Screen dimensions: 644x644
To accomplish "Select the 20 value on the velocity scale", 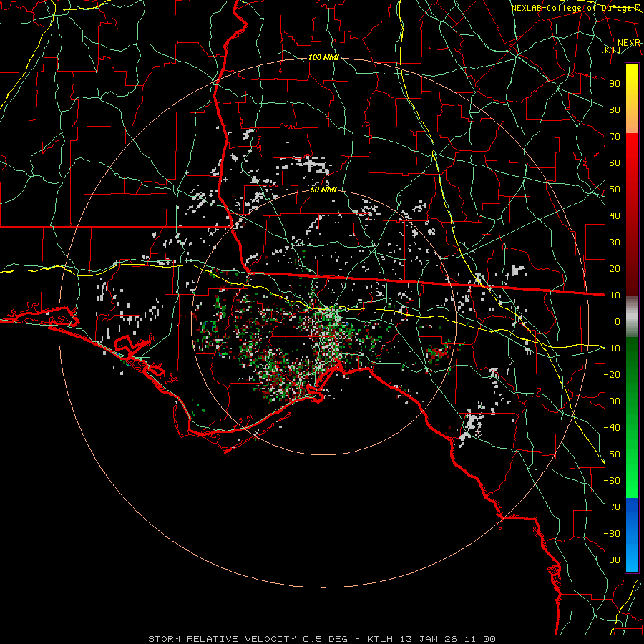I will click(x=615, y=268).
